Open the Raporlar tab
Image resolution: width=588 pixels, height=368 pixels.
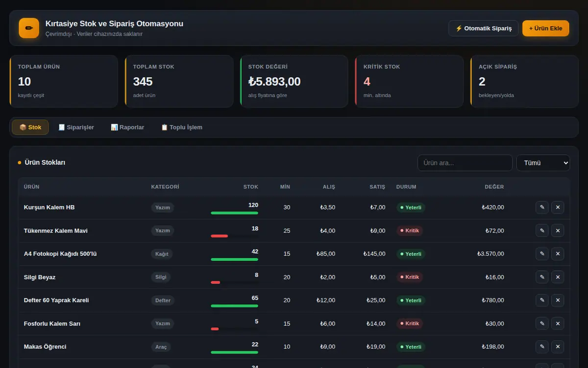[127, 127]
